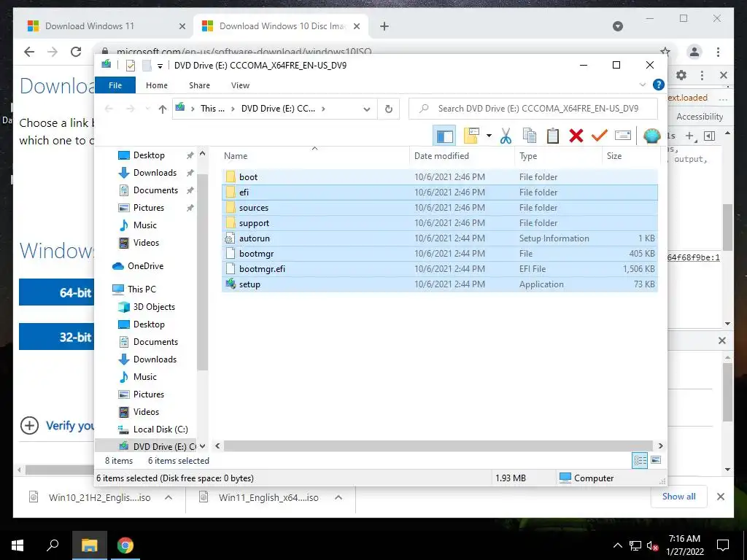Expand the Customize Quick Access Toolbar arrow
This screenshot has height=560, width=747.
tap(160, 66)
